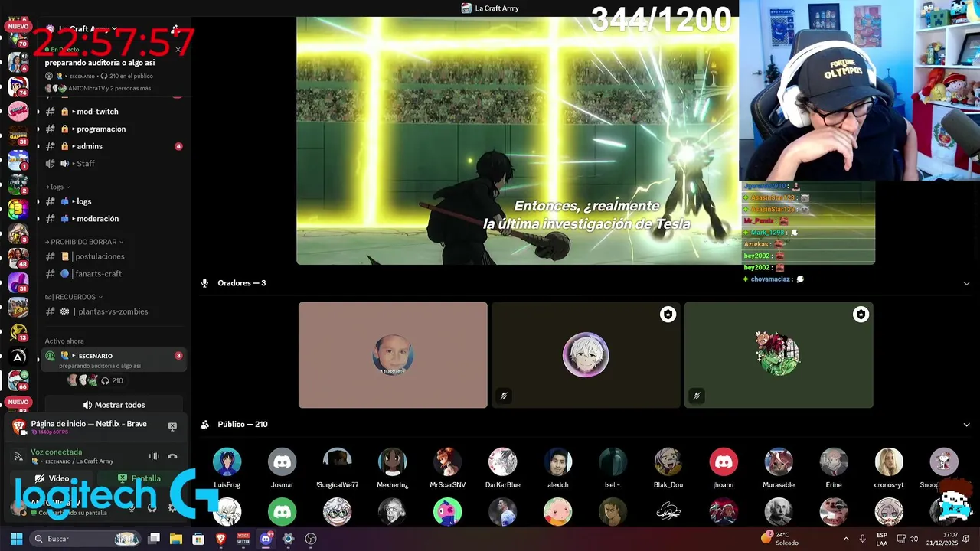Click the disconnect from voice phone icon
This screenshot has height=551, width=980.
pyautogui.click(x=172, y=457)
